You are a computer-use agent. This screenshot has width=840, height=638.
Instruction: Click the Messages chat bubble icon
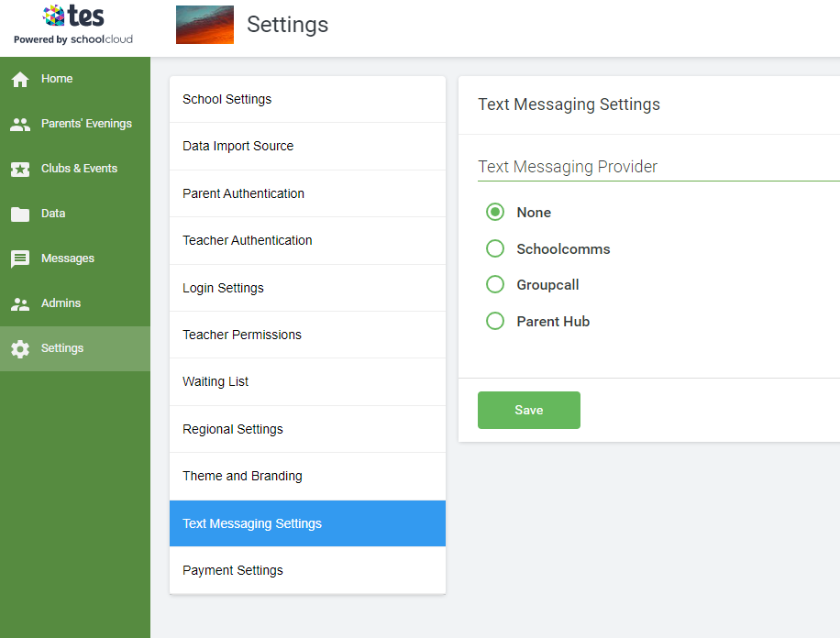point(20,259)
